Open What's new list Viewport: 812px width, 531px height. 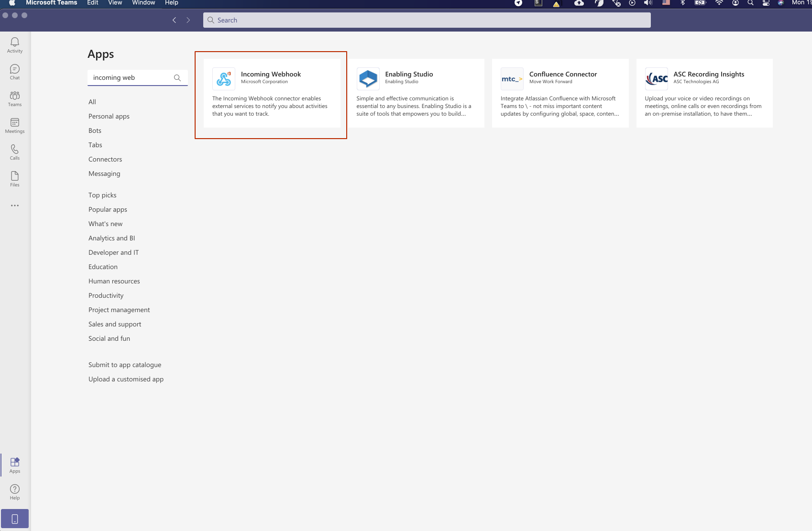coord(105,224)
